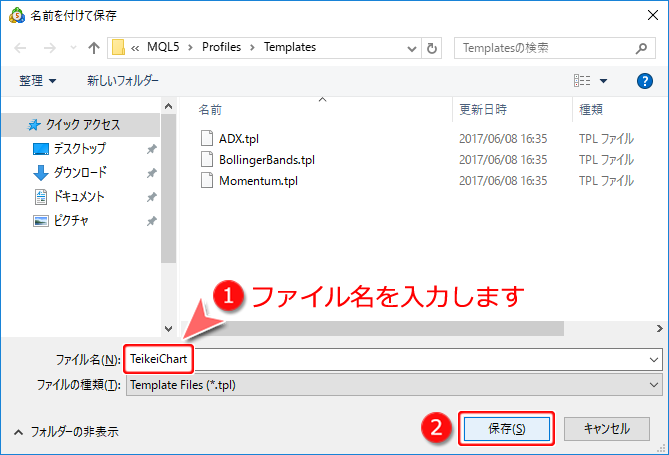Close the 名前を付けて保存 dialog
Image resolution: width=669 pixels, height=455 pixels.
[x=653, y=15]
